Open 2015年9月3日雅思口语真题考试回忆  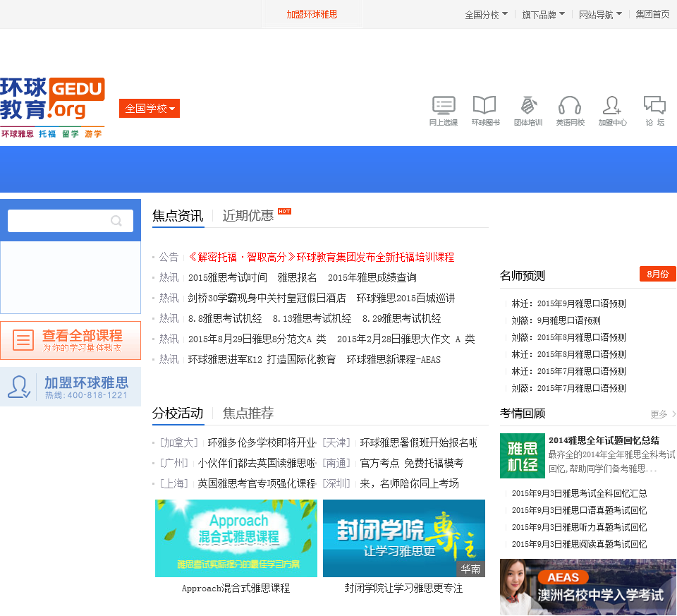tap(580, 510)
